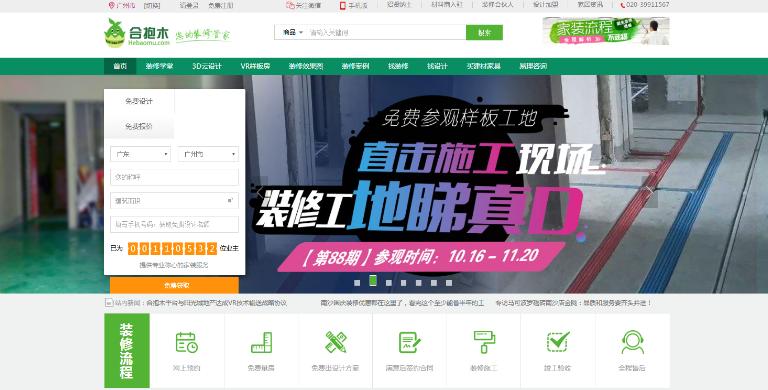The image size is (768, 390).
Task: Click the 合抱木 Hebaomu.com logo
Action: coord(137,33)
